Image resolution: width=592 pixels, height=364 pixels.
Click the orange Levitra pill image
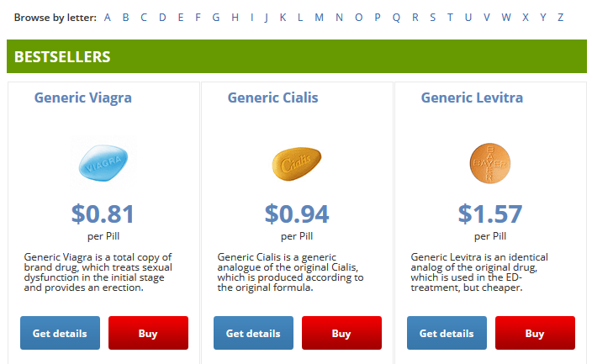[490, 163]
